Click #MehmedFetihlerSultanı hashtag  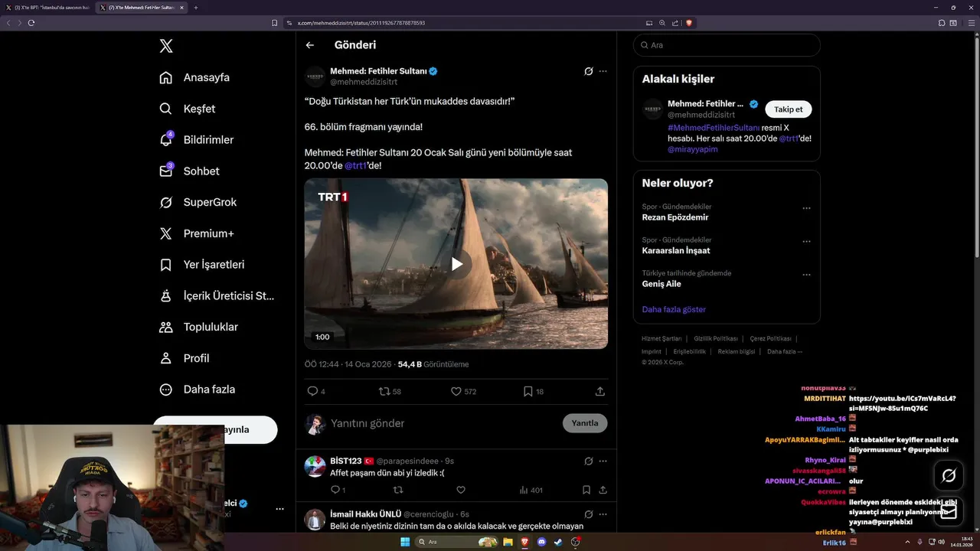(714, 128)
